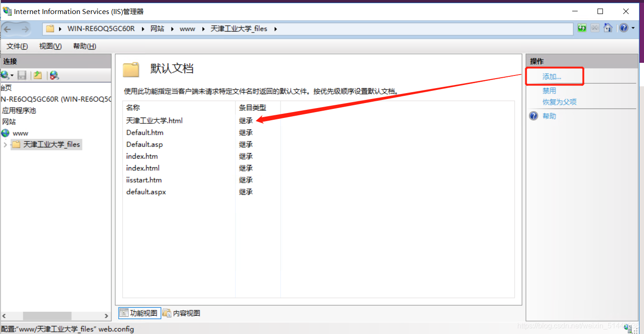The image size is (644, 334).
Task: Click the IIS Manager icon in title bar
Action: 7,11
